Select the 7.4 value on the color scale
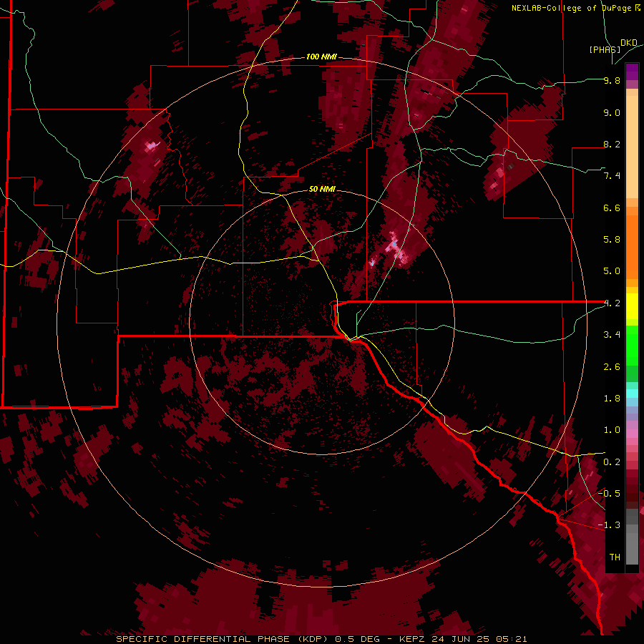 [x=612, y=176]
